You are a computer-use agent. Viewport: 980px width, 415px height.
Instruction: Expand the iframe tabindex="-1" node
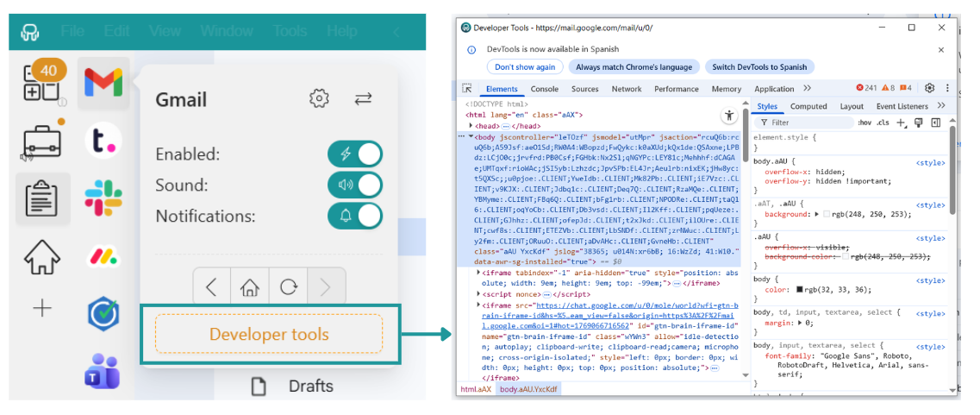[x=479, y=273]
